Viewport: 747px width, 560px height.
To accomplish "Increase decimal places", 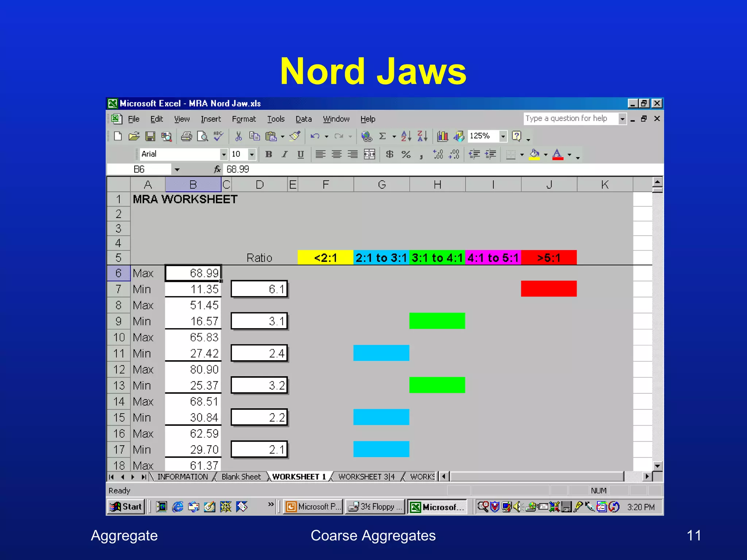I will [x=438, y=155].
